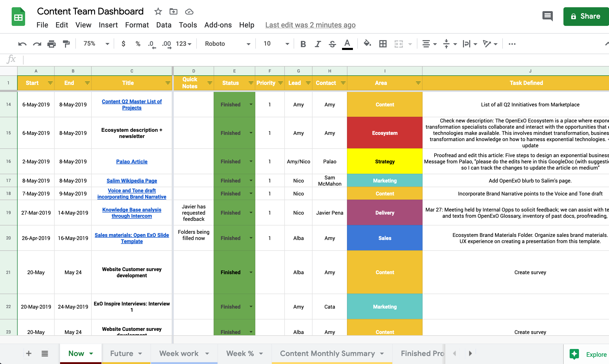Open the zoom 75% dropdown
609x364 pixels.
pyautogui.click(x=96, y=44)
